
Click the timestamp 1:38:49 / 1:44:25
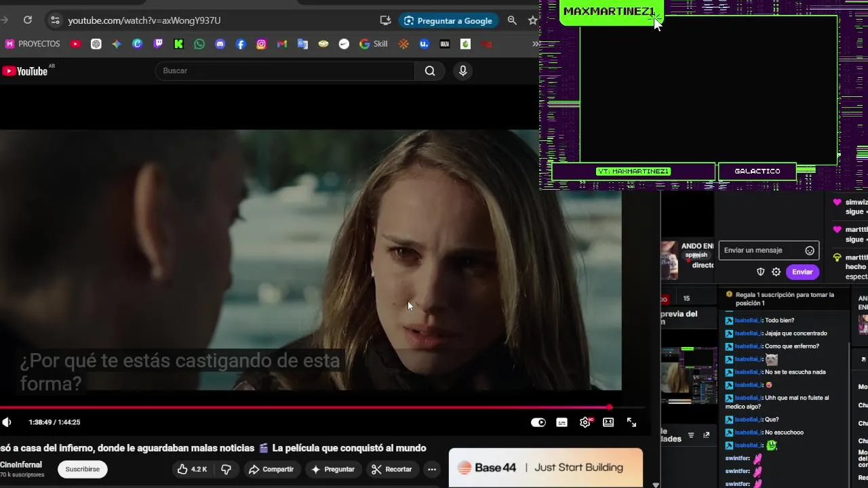pyautogui.click(x=54, y=422)
